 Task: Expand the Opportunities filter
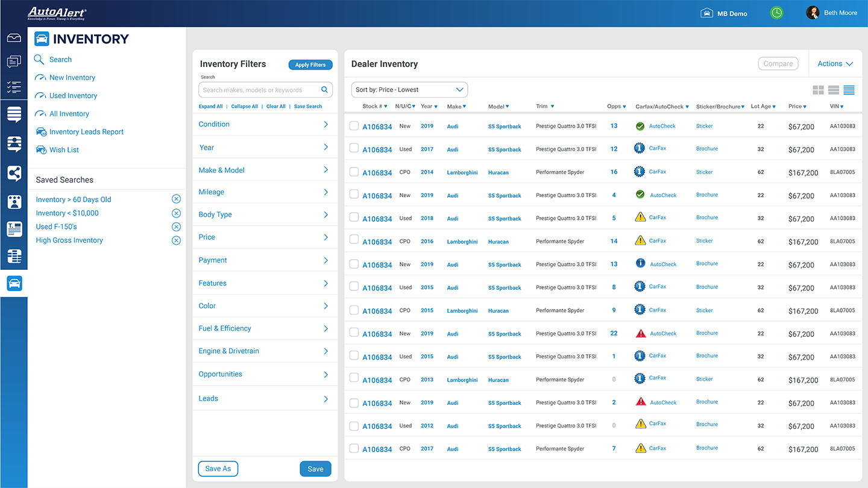coord(265,374)
